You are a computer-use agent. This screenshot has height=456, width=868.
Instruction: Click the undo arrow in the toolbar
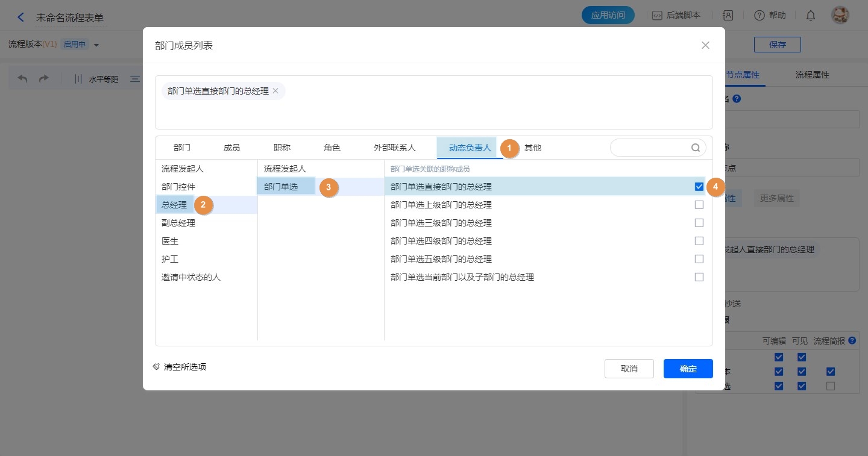(x=23, y=79)
